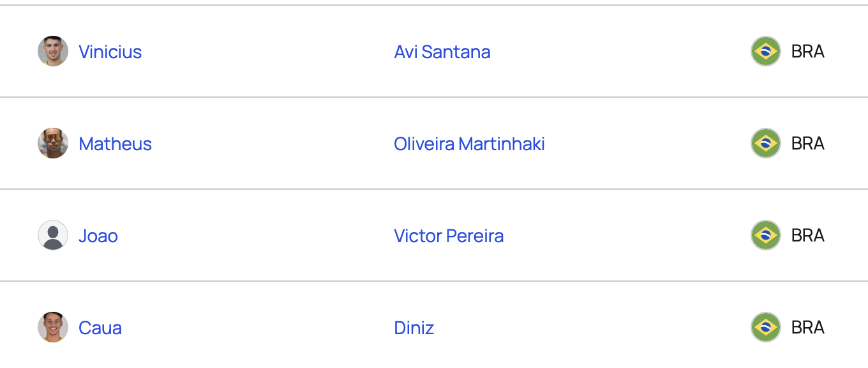The width and height of the screenshot is (868, 368).
Task: Open the Vinicius first name link
Action: (110, 52)
